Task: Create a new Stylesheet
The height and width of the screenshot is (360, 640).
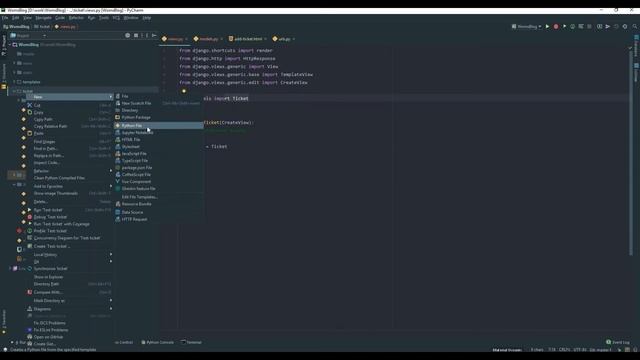Action: point(159,147)
